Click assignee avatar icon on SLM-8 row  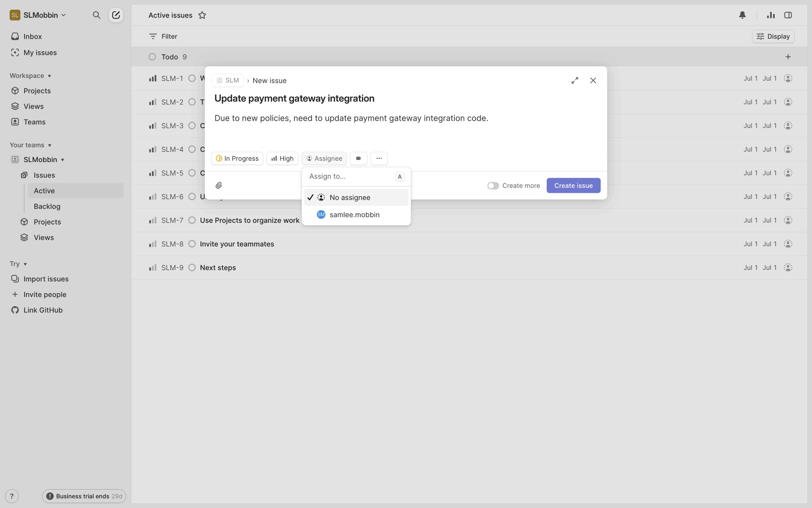click(788, 244)
